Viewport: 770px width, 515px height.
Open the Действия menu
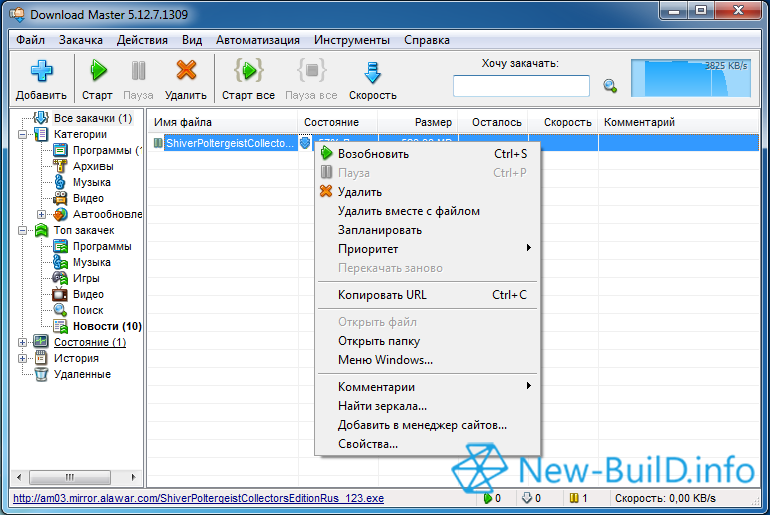[142, 40]
